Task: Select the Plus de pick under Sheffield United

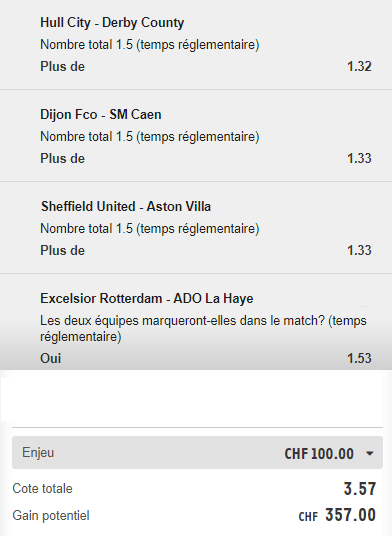Action: 62,250
